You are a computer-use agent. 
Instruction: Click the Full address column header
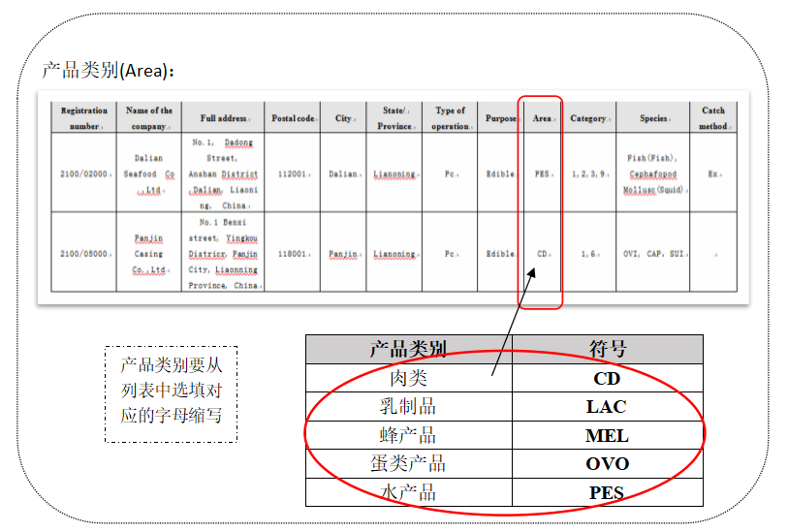coord(223,118)
